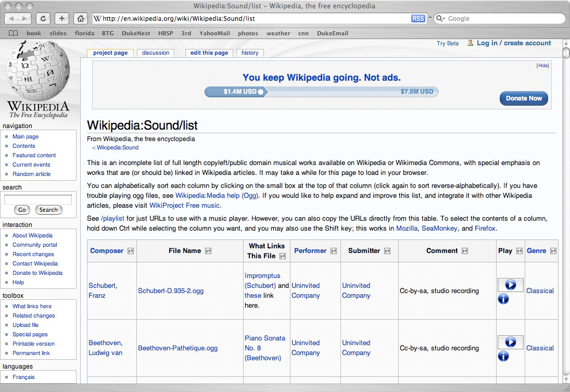Click the Donate Now button
The width and height of the screenshot is (570, 392).
tap(524, 98)
